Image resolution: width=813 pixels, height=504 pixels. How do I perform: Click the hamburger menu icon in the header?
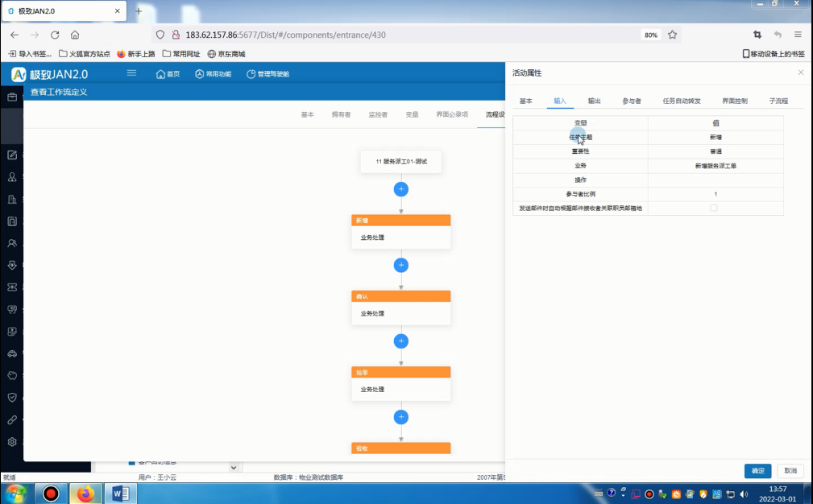click(x=131, y=73)
